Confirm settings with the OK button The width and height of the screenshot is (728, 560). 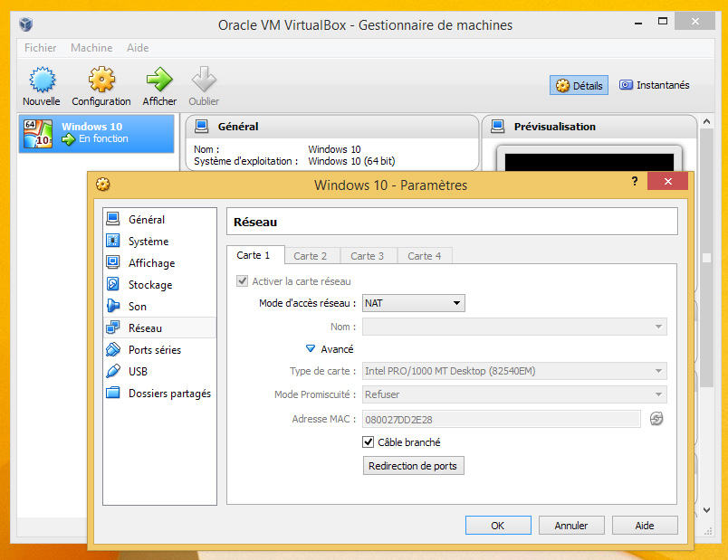point(498,526)
